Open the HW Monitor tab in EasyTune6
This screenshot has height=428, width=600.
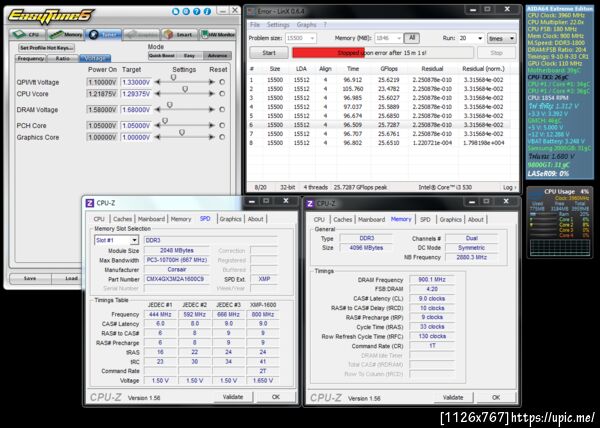(x=217, y=34)
